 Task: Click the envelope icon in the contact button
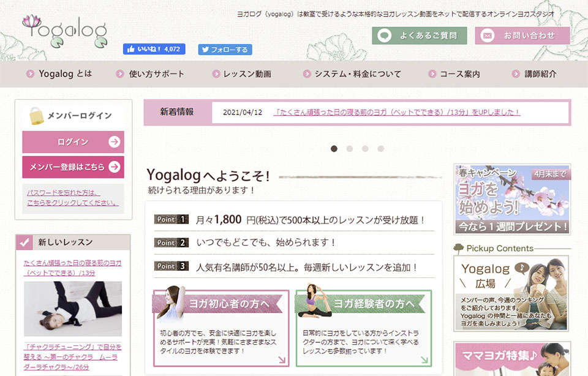coord(487,36)
